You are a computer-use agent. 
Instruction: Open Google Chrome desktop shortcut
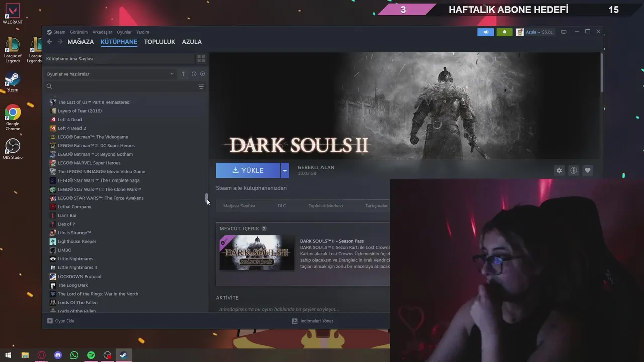coord(13,118)
